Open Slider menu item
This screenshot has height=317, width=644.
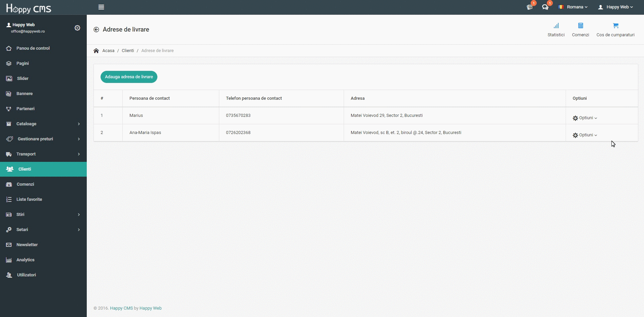click(x=43, y=79)
